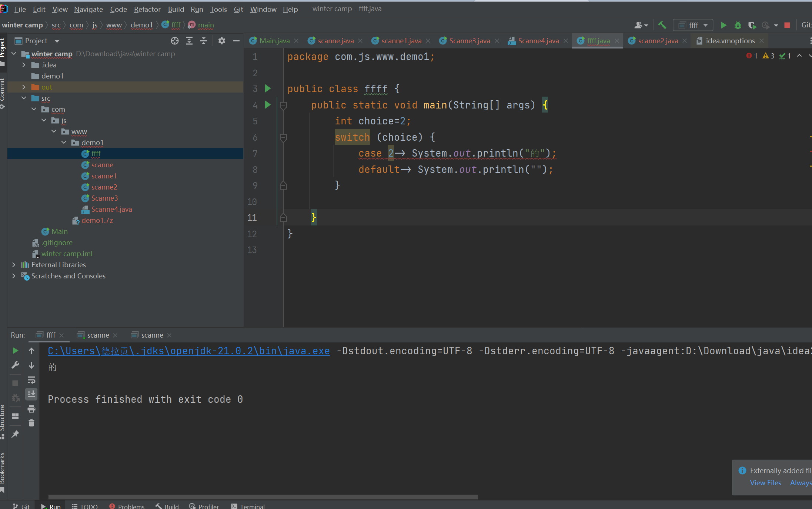The image size is (812, 509).
Task: Click the Build project hammer icon
Action: tap(662, 25)
